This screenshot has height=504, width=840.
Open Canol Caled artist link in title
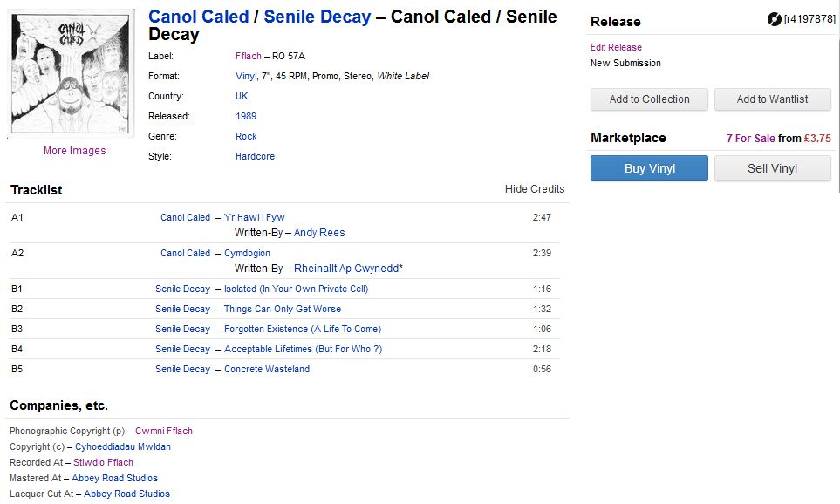[199, 17]
